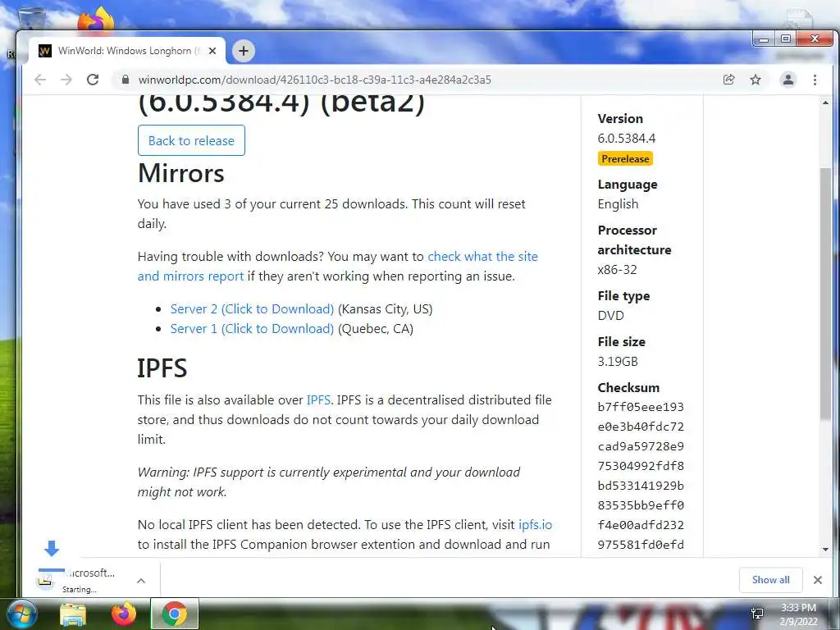Image resolution: width=840 pixels, height=630 pixels.
Task: Click the Prerelease badge
Action: 625,158
